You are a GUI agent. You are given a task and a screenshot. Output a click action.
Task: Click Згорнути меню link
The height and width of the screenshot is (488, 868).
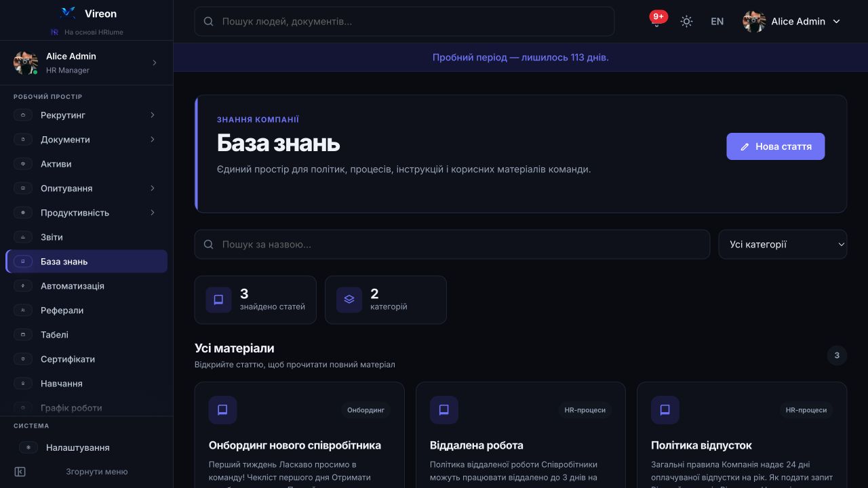tap(96, 472)
